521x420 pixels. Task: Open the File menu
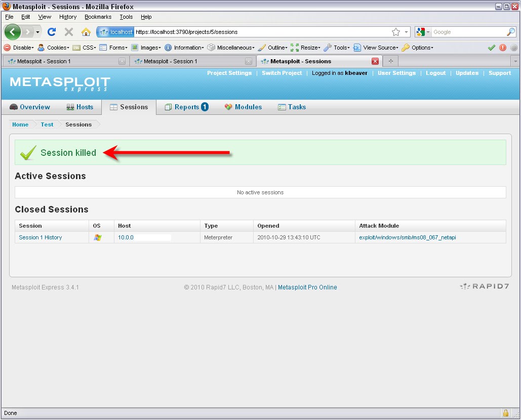(9, 17)
